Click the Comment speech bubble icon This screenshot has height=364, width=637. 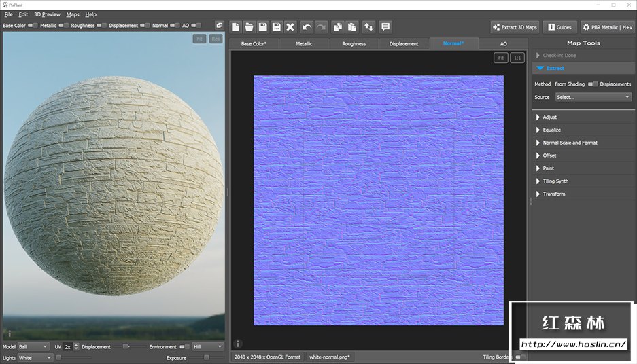[385, 27]
